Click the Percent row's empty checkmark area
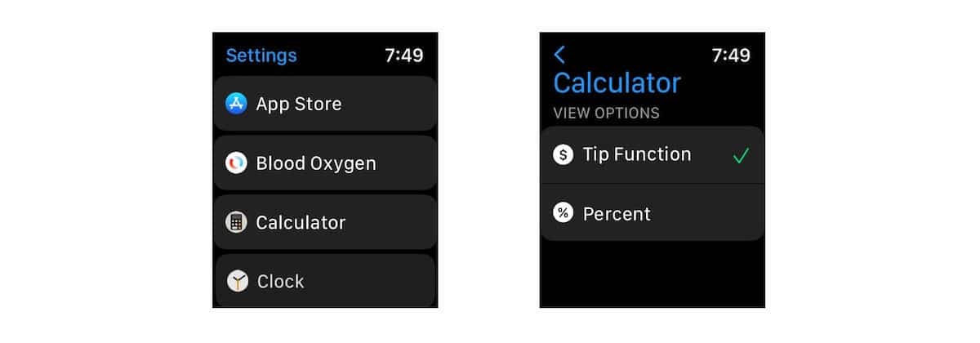This screenshot has height=343, width=980. [741, 214]
